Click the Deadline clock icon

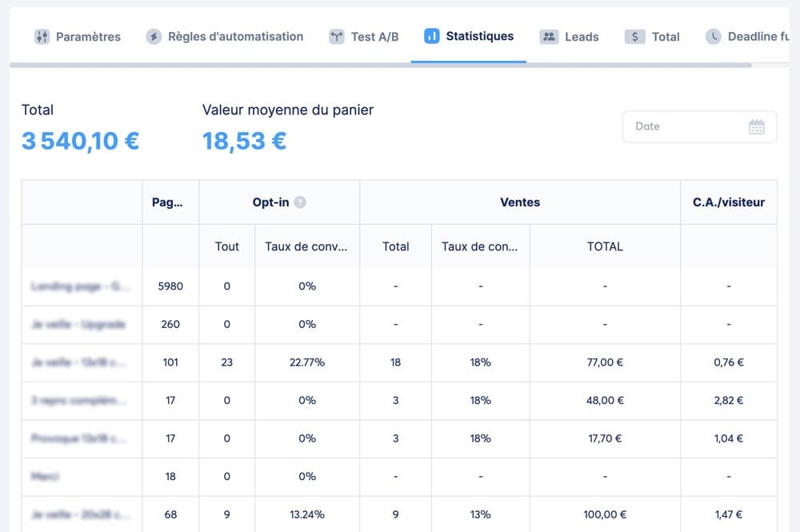(x=713, y=37)
